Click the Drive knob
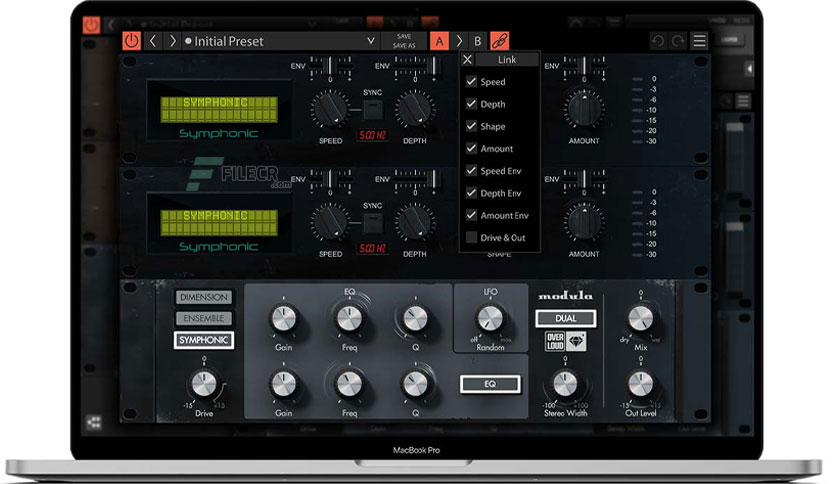 tap(204, 384)
